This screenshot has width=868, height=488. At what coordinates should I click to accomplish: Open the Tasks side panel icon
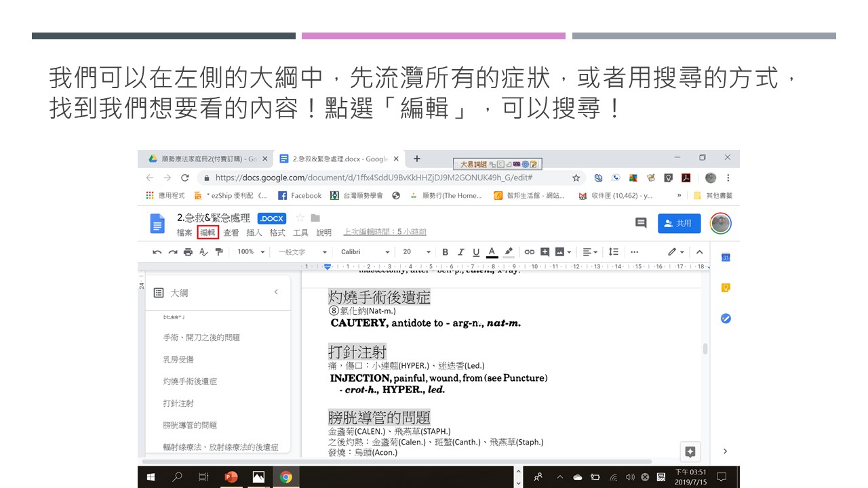tap(725, 318)
